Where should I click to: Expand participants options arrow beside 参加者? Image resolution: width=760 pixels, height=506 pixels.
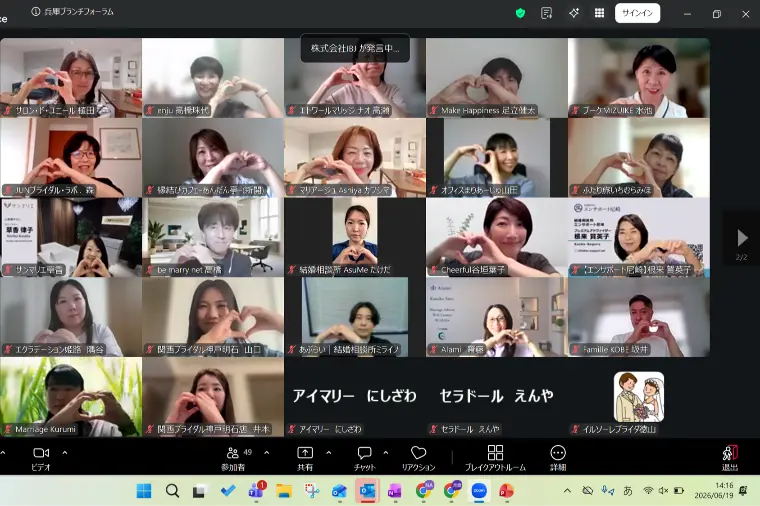(x=267, y=453)
